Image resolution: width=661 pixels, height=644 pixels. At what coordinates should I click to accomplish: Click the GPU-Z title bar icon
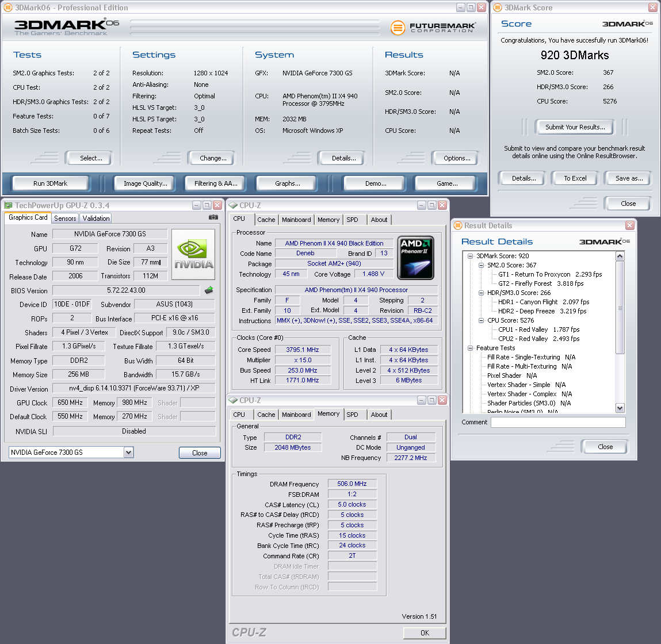pyautogui.click(x=9, y=205)
